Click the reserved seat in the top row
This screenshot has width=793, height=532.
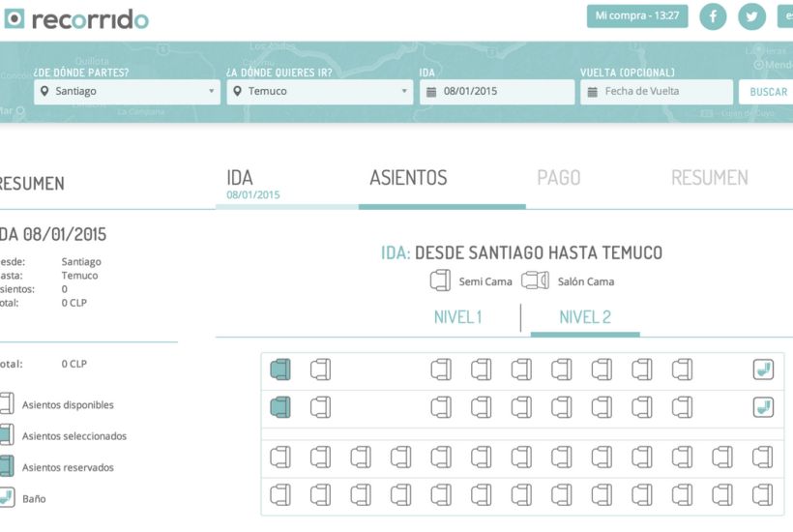(280, 369)
